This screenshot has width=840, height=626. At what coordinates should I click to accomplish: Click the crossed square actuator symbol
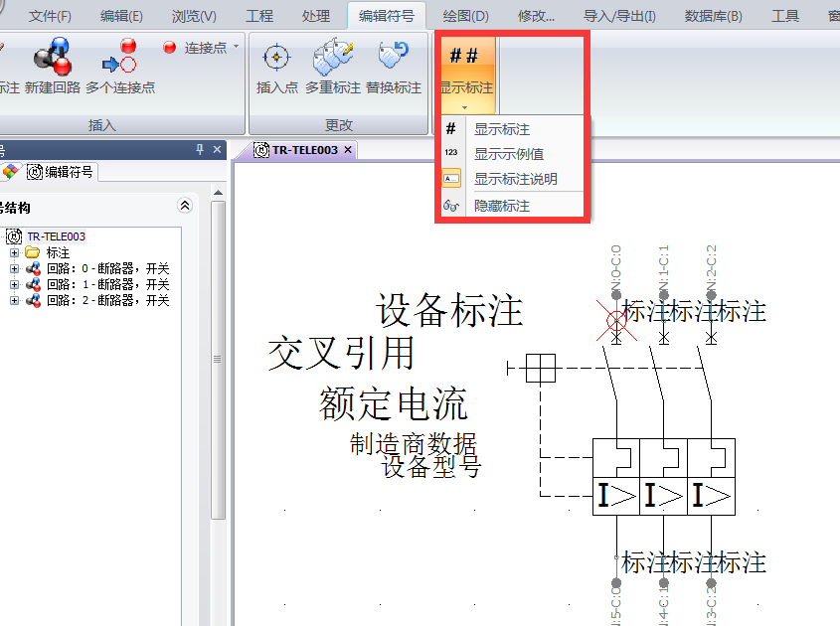pyautogui.click(x=540, y=368)
